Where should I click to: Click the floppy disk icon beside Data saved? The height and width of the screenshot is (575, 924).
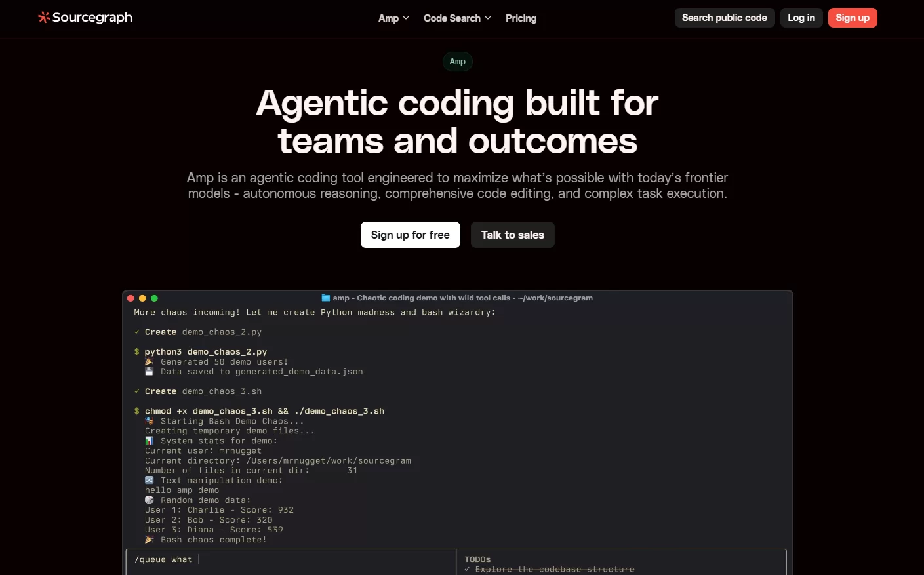tap(150, 372)
